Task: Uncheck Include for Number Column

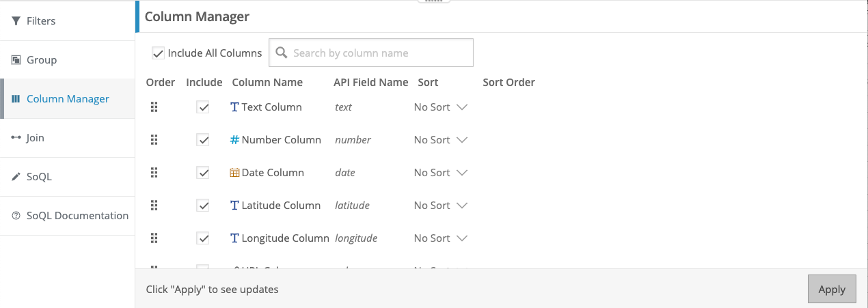Action: click(x=203, y=140)
